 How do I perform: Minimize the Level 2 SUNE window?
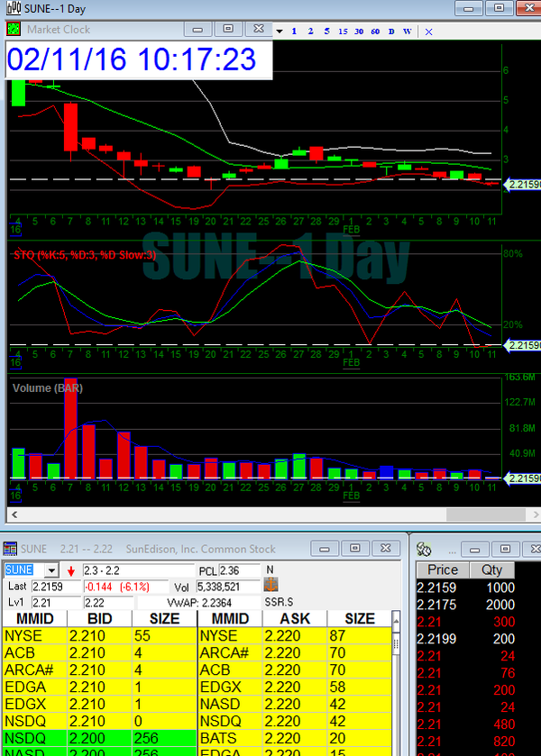(325, 549)
